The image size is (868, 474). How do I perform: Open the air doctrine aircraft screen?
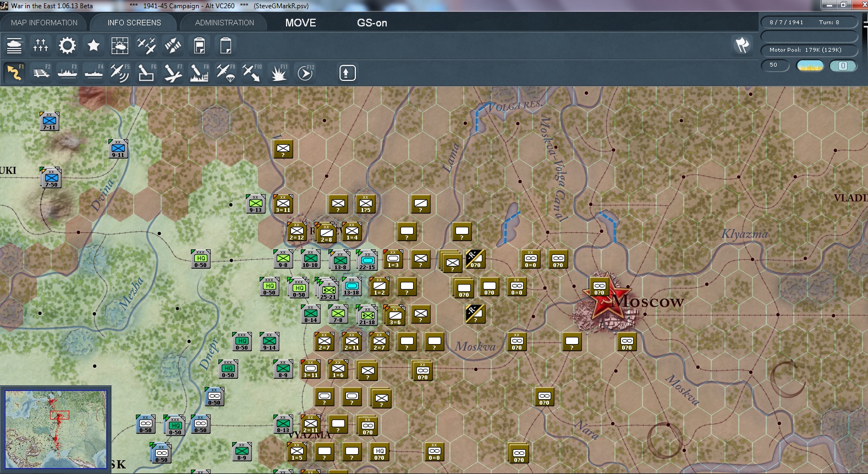pos(146,45)
